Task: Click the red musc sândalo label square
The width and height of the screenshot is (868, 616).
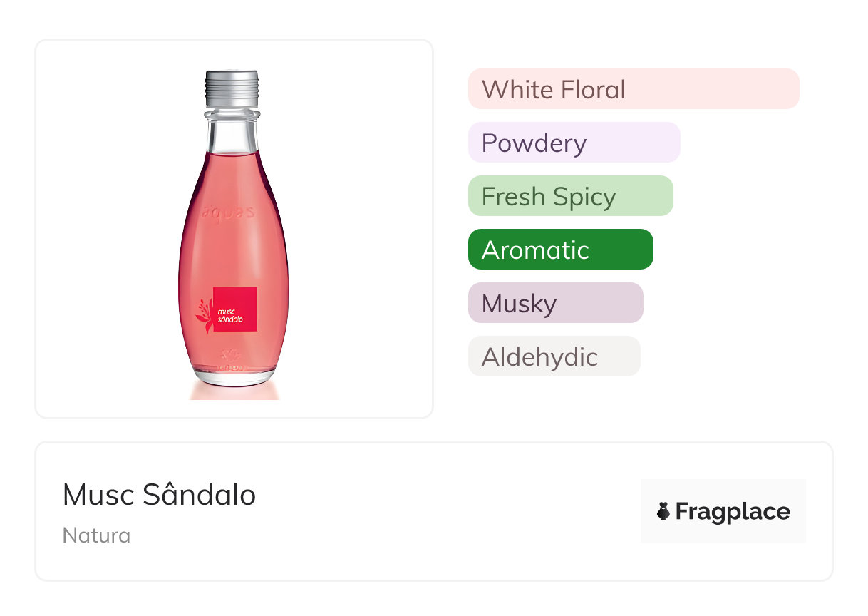Action: [235, 310]
